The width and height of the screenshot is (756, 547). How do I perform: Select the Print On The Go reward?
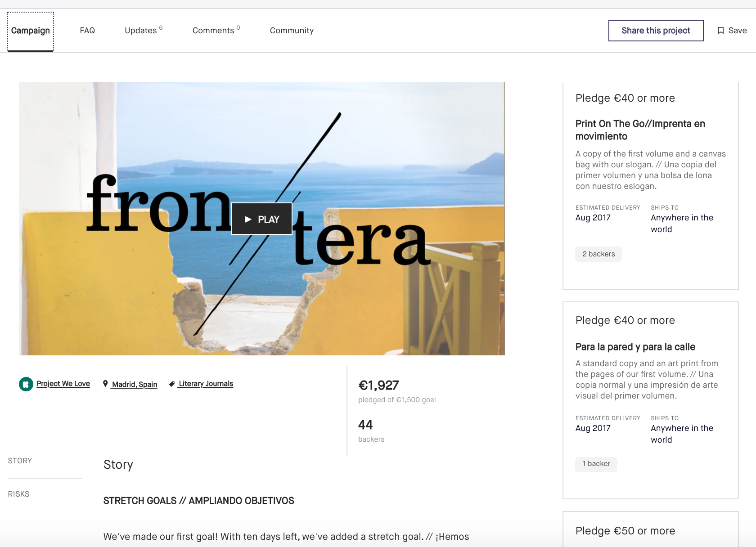coord(651,185)
